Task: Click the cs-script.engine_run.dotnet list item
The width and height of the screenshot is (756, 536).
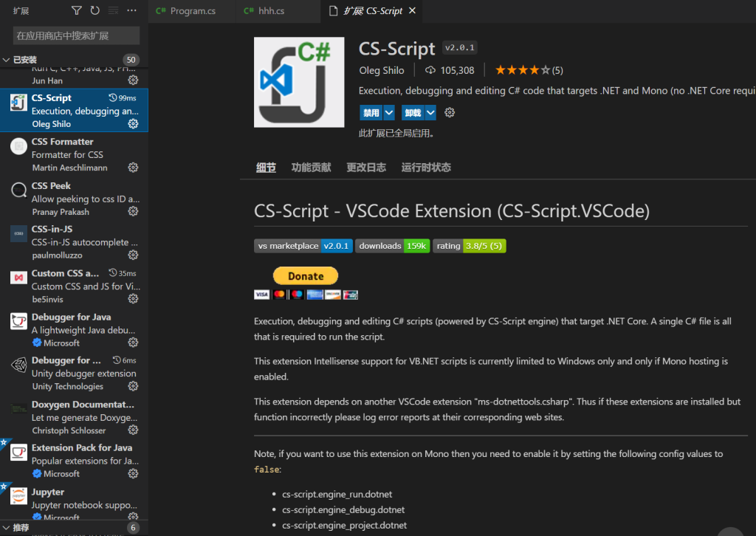Action: click(x=337, y=494)
